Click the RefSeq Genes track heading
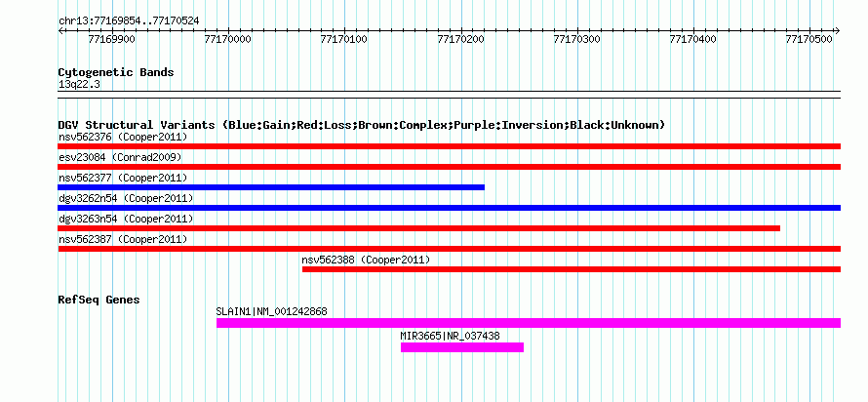The width and height of the screenshot is (868, 402). coord(99,301)
